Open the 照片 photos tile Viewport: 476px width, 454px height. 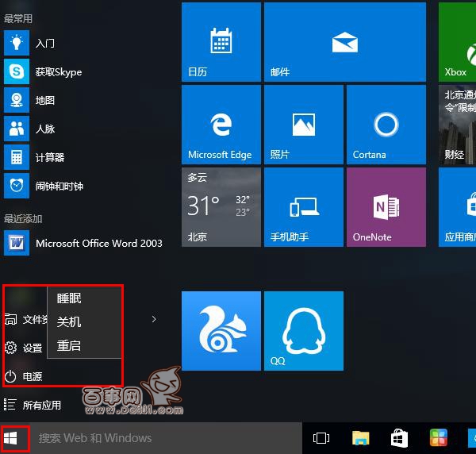pyautogui.click(x=303, y=125)
